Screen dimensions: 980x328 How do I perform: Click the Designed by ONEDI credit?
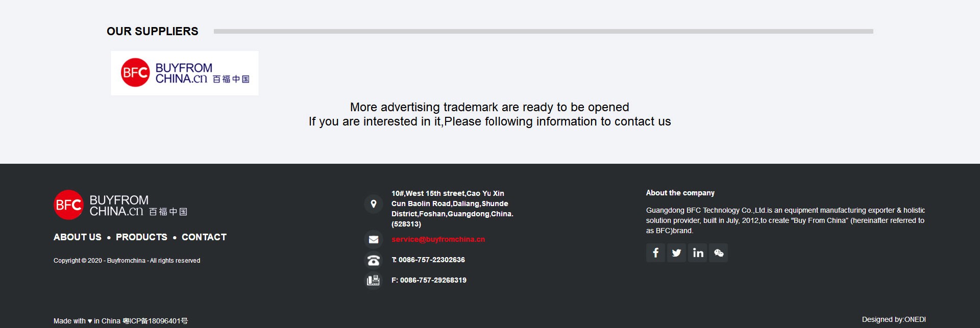[x=894, y=320]
